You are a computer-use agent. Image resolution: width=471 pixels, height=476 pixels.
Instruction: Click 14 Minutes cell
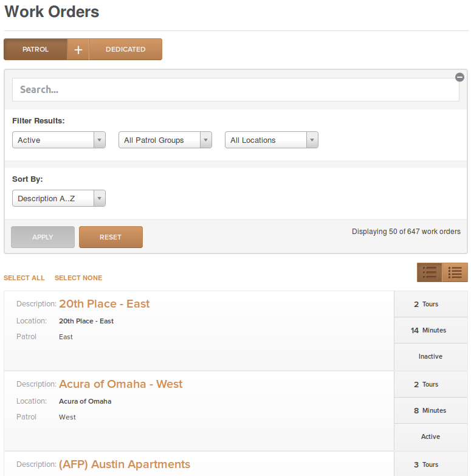[x=431, y=330]
